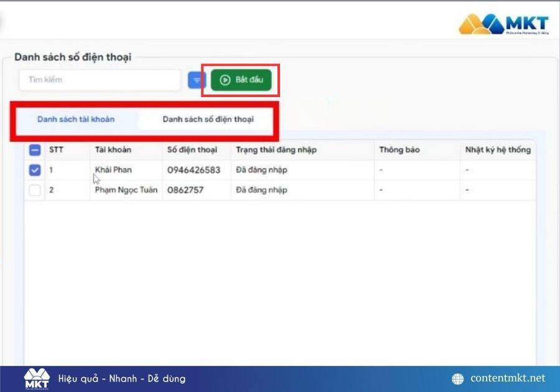Open the contentmkt.net link
The width and height of the screenshot is (560, 392).
click(508, 378)
